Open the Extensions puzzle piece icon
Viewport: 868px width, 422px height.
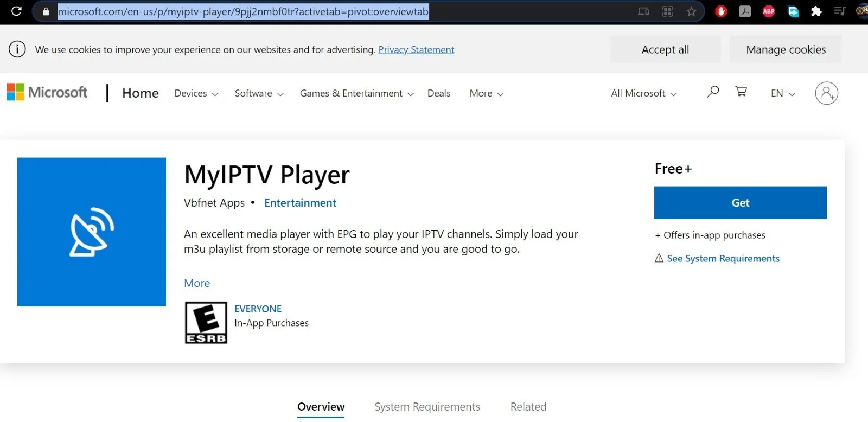pyautogui.click(x=816, y=11)
